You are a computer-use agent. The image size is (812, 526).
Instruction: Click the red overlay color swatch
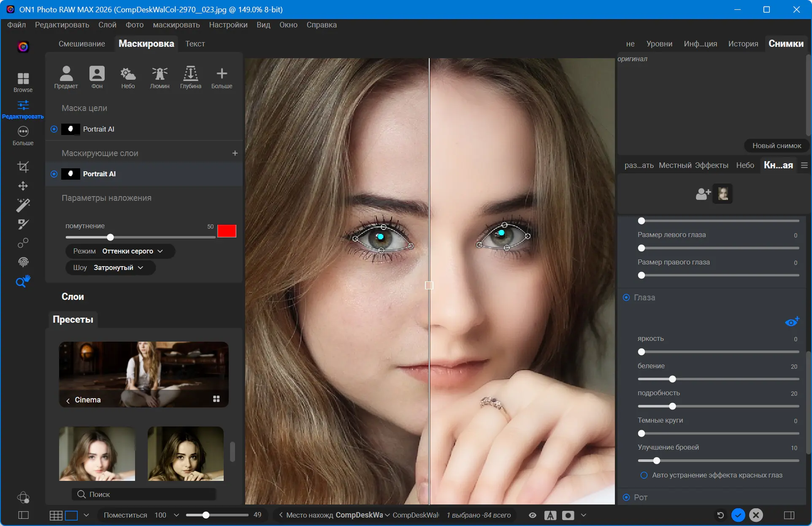tap(227, 231)
